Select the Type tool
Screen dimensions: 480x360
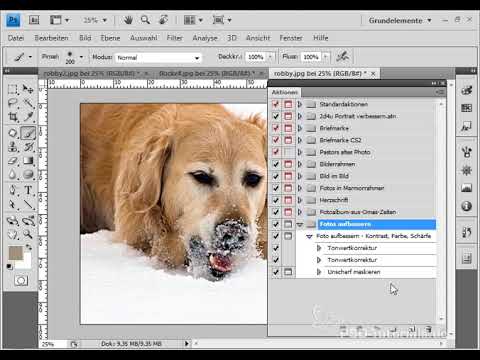[28, 190]
